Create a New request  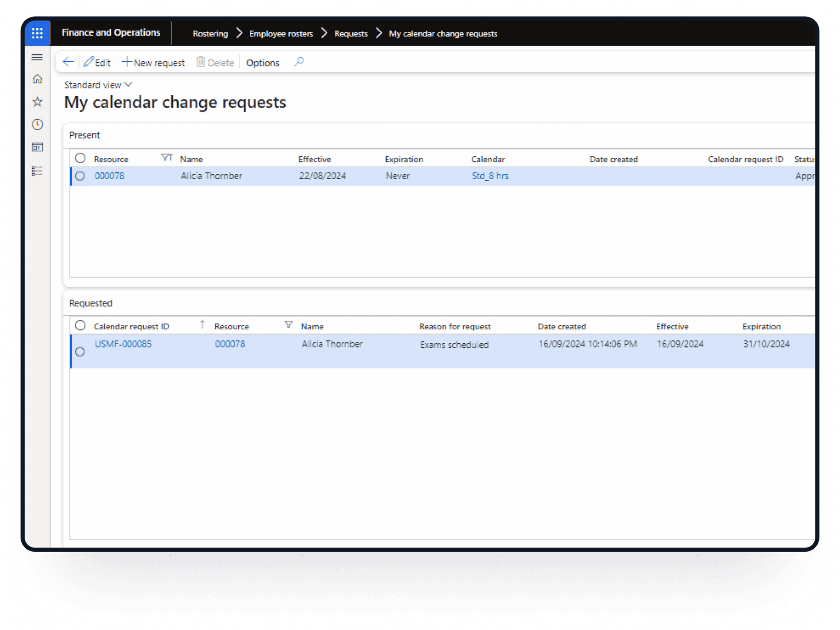pos(153,62)
